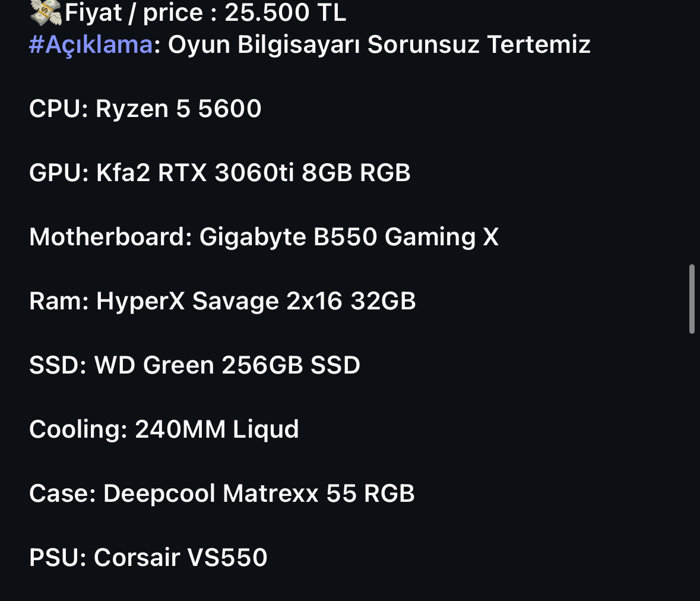700x601 pixels.
Task: Click the vertical scrollbar thumb
Action: point(692,299)
